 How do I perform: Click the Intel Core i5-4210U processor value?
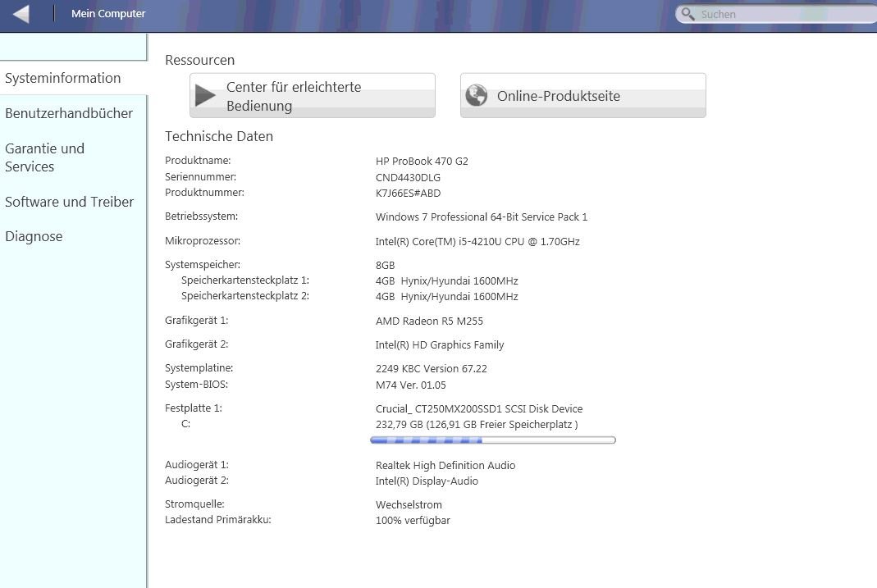click(477, 241)
